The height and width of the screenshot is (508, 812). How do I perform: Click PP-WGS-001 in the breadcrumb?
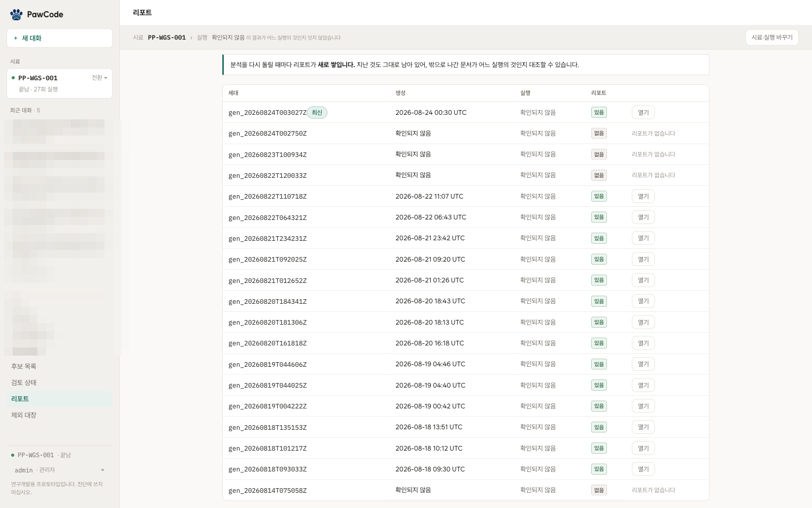pyautogui.click(x=166, y=38)
